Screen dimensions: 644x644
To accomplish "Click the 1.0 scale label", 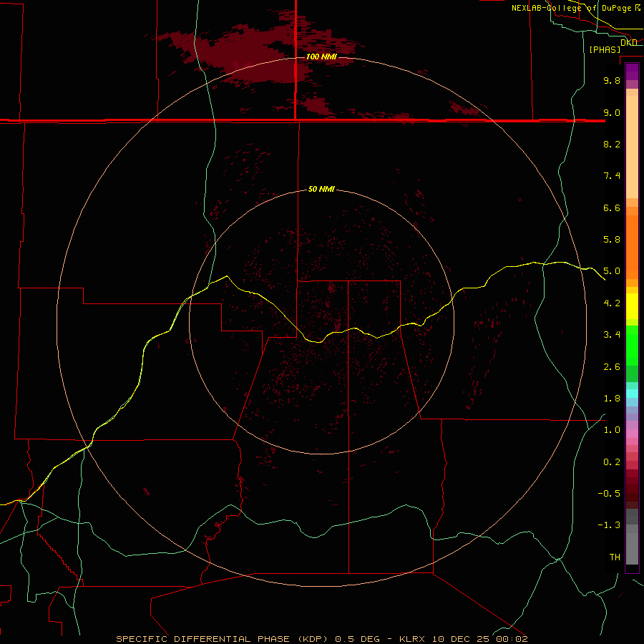I will [x=612, y=430].
